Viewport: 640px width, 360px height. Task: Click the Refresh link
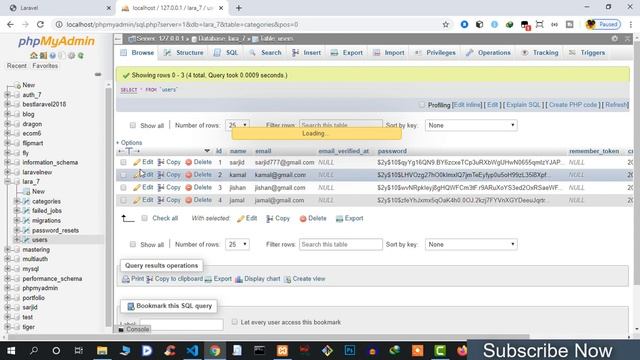click(616, 105)
